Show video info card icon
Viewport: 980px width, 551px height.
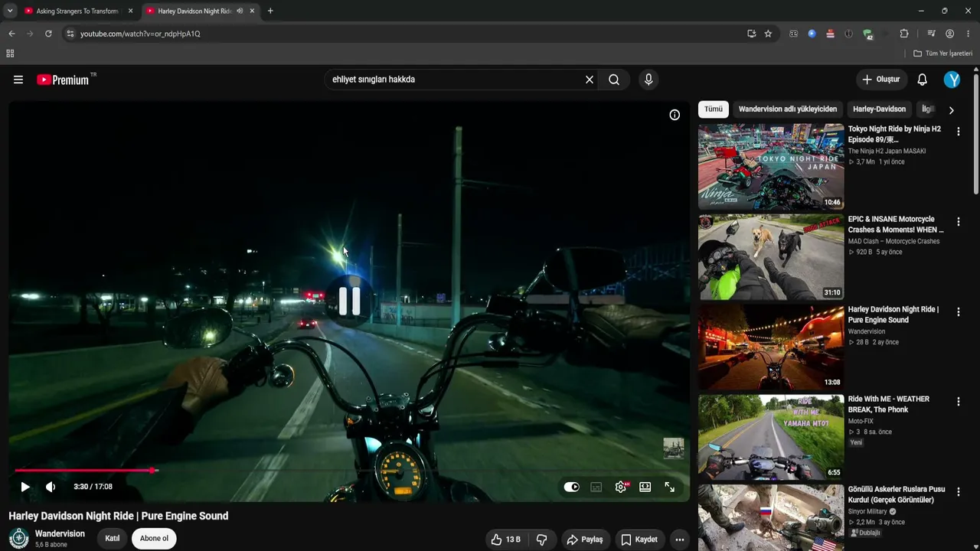click(x=675, y=115)
